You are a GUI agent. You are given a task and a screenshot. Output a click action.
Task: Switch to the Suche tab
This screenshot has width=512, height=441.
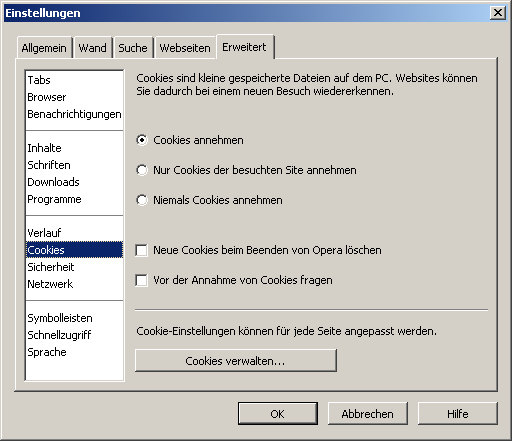point(133,48)
